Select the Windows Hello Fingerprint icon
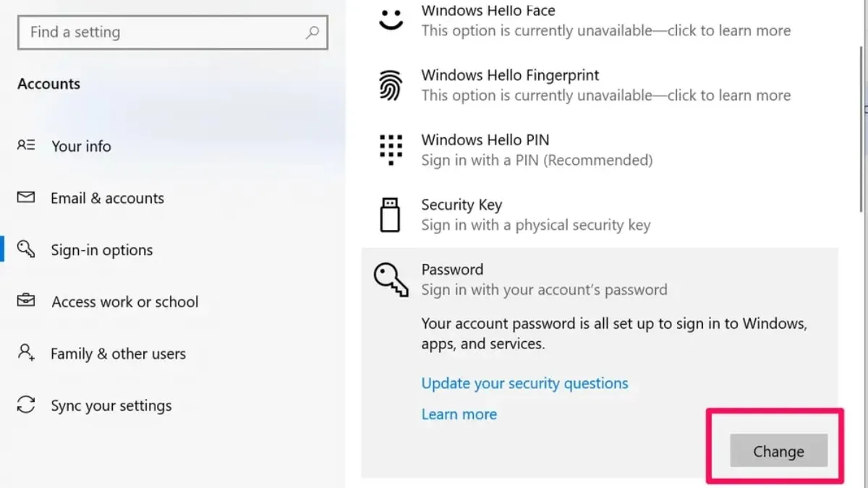Image resolution: width=868 pixels, height=488 pixels. click(x=391, y=84)
